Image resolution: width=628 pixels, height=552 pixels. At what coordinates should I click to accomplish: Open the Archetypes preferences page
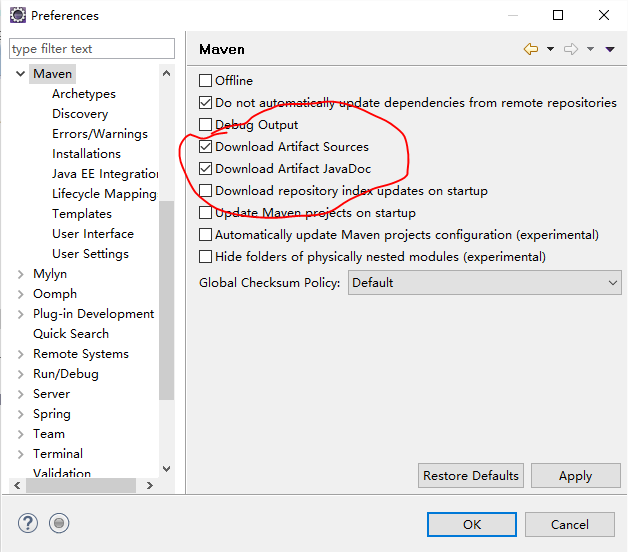tap(84, 94)
